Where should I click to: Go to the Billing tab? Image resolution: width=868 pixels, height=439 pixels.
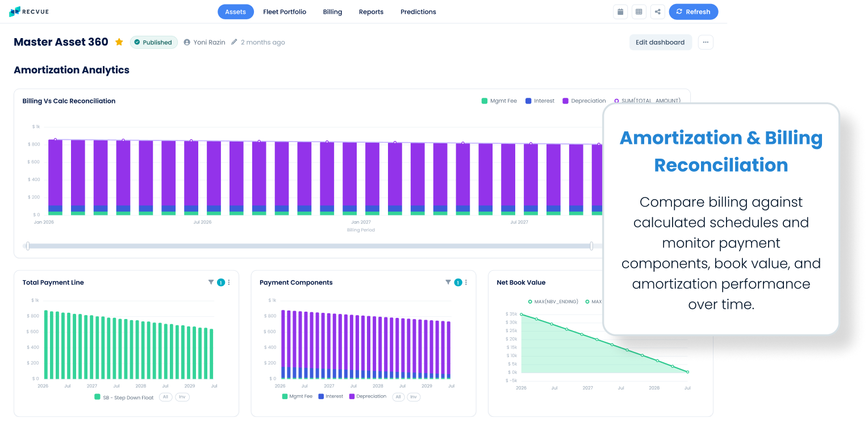pos(332,11)
